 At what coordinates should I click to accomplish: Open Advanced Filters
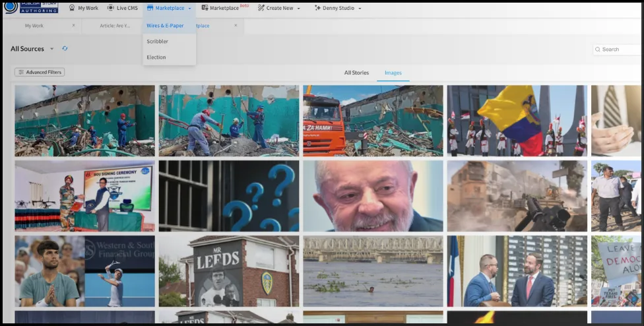pyautogui.click(x=40, y=73)
